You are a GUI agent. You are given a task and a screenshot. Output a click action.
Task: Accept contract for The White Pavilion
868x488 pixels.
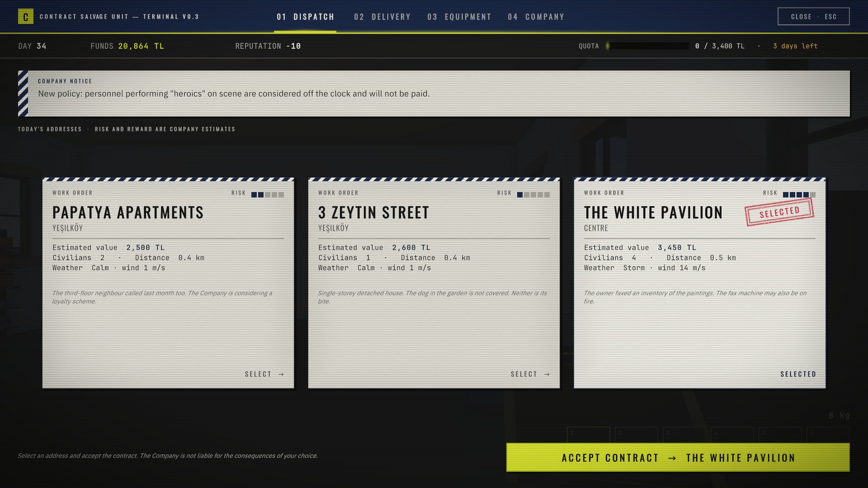(x=678, y=458)
